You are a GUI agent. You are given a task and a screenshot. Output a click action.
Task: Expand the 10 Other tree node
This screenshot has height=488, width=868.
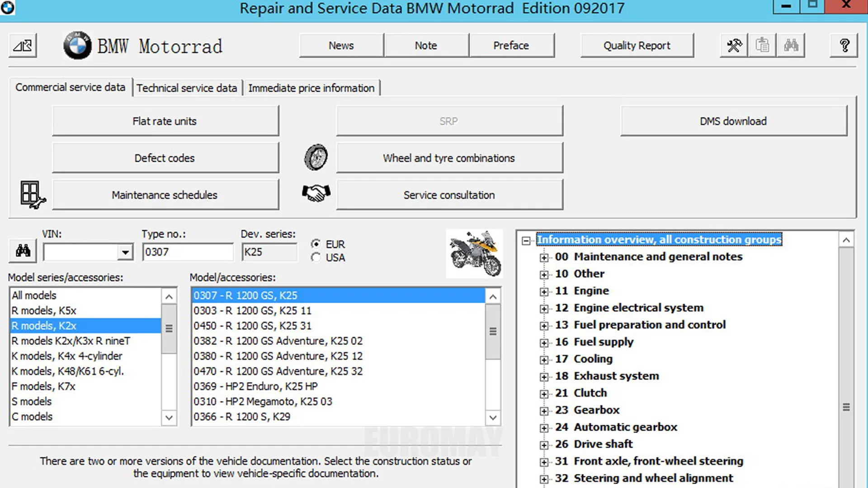tap(544, 275)
